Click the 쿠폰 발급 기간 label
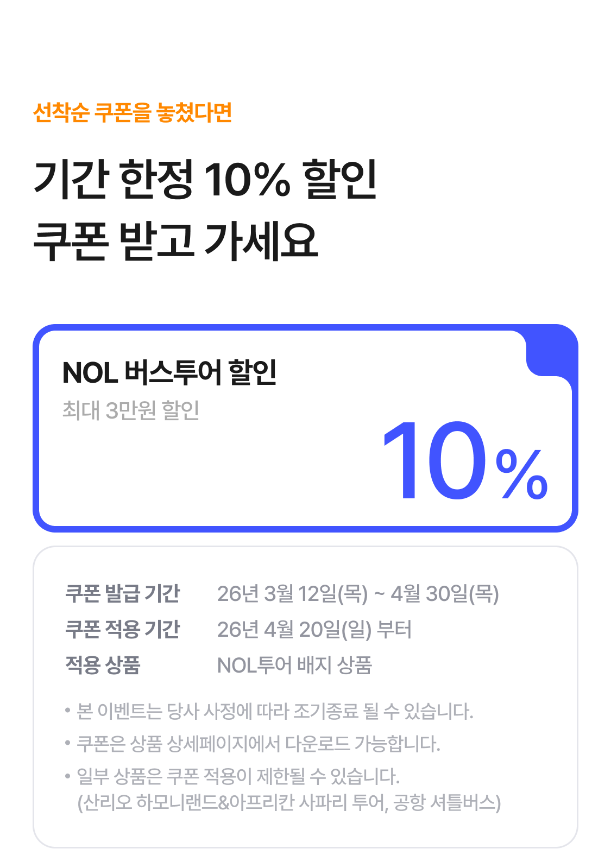Image resolution: width=611 pixels, height=868 pixels. pos(122,593)
